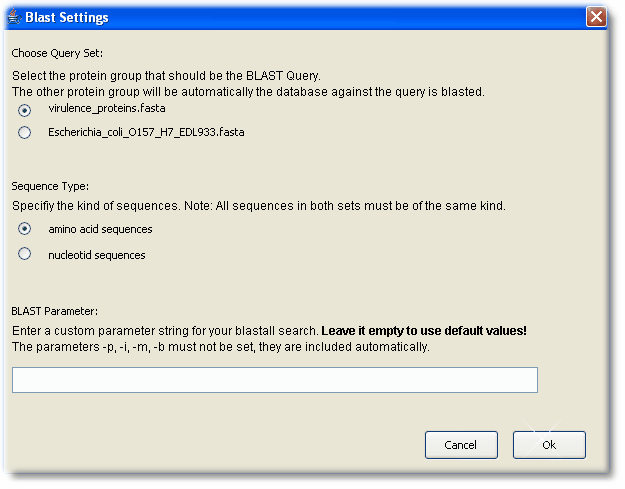Click the virulence_proteins.fasta label text
The height and width of the screenshot is (489, 625).
point(107,108)
